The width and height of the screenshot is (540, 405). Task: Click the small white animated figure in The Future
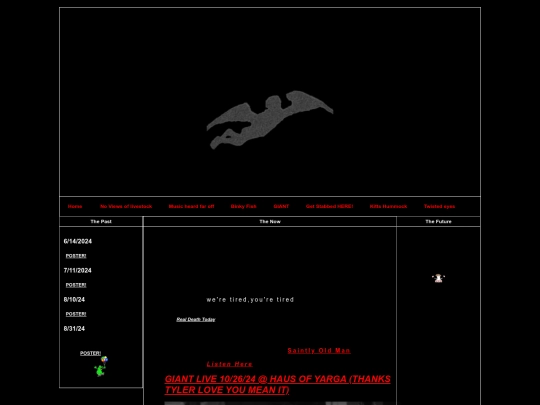pyautogui.click(x=438, y=278)
